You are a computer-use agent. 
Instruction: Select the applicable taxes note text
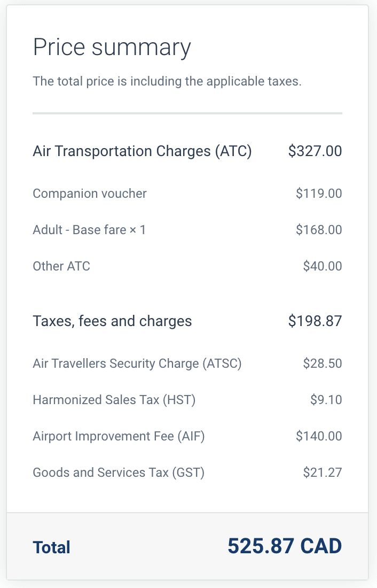point(167,82)
